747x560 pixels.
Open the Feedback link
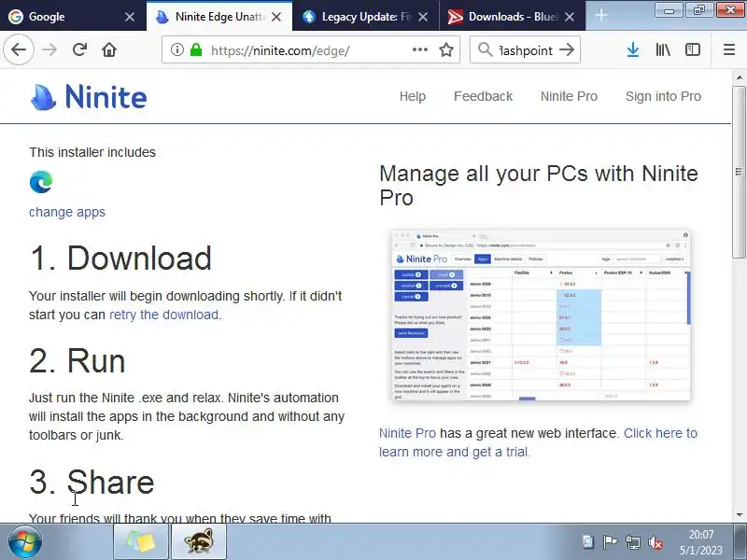483,96
